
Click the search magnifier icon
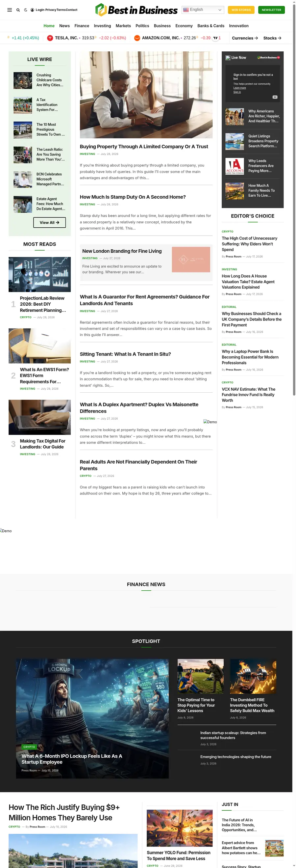(18, 10)
